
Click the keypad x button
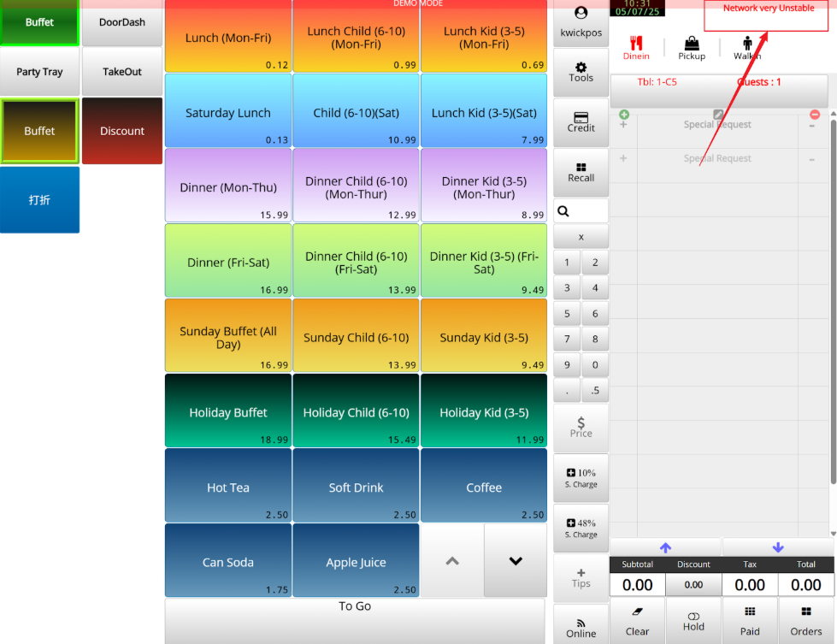581,237
